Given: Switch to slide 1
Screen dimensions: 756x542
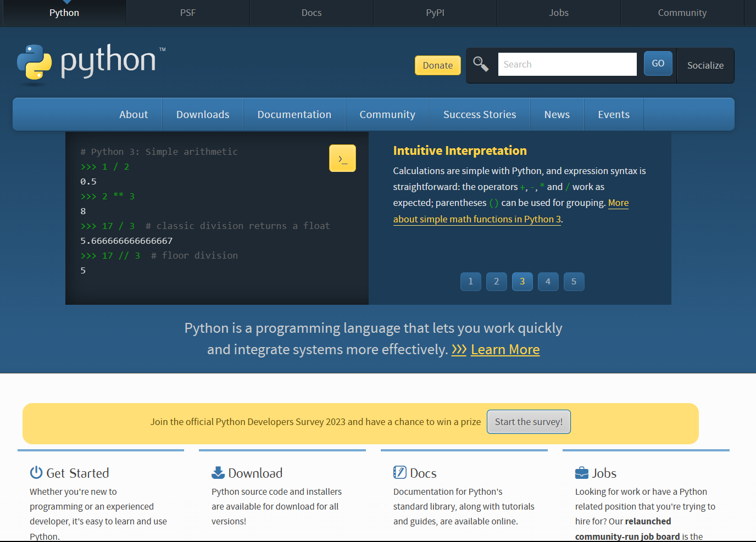Looking at the screenshot, I should pos(471,282).
